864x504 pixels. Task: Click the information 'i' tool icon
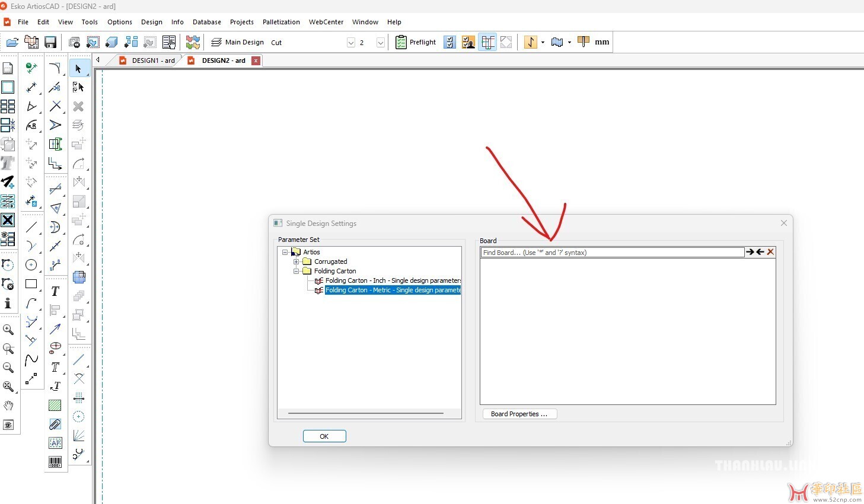(x=8, y=304)
